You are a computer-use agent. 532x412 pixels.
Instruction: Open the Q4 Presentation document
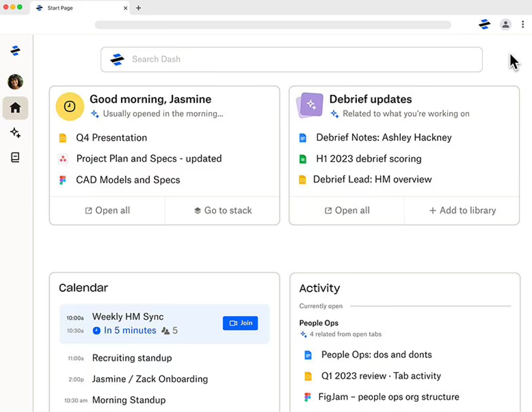(x=111, y=138)
